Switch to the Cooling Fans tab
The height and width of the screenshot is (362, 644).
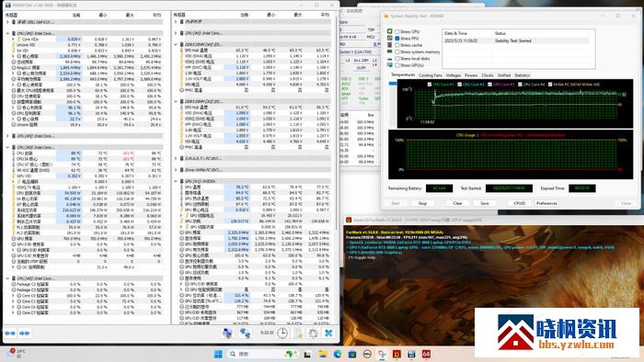pyautogui.click(x=431, y=75)
